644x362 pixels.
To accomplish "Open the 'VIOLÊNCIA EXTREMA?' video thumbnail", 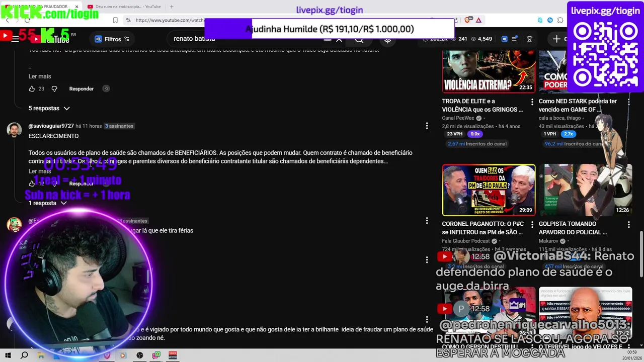I will 489,71.
